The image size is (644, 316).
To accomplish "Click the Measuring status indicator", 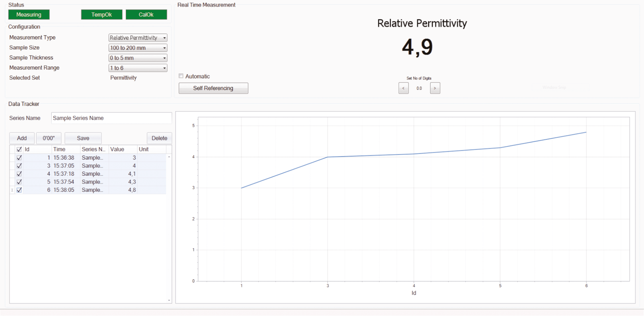I will click(29, 15).
